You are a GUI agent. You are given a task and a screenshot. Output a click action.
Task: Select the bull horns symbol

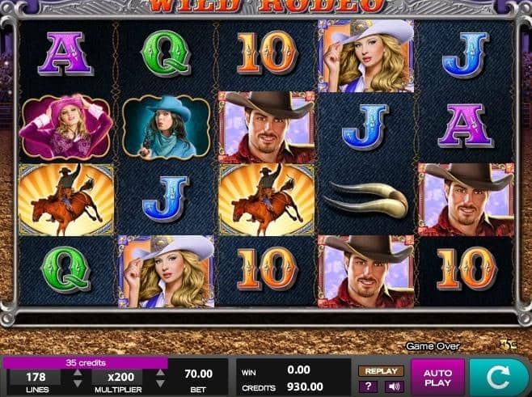pyautogui.click(x=366, y=200)
